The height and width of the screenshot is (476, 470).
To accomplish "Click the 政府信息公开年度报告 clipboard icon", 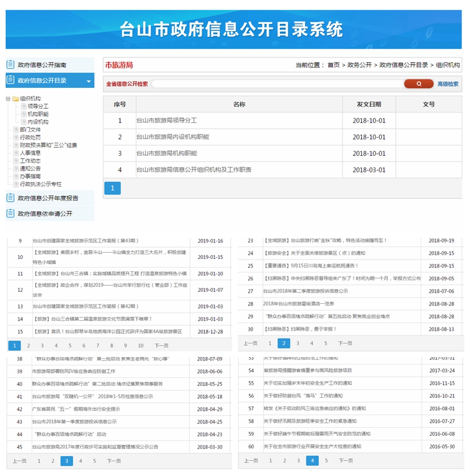I will (10, 198).
